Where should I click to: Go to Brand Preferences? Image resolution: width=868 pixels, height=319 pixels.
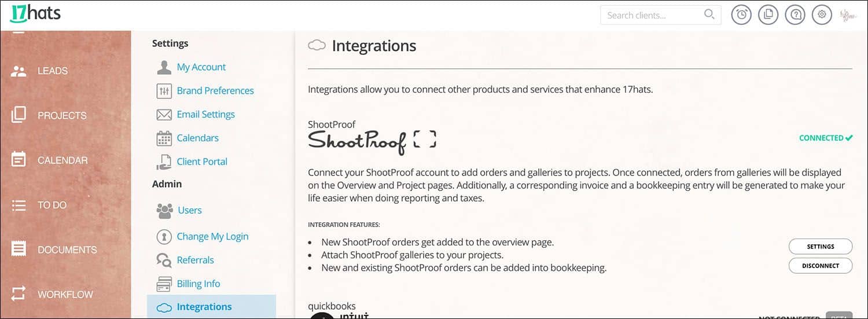215,91
